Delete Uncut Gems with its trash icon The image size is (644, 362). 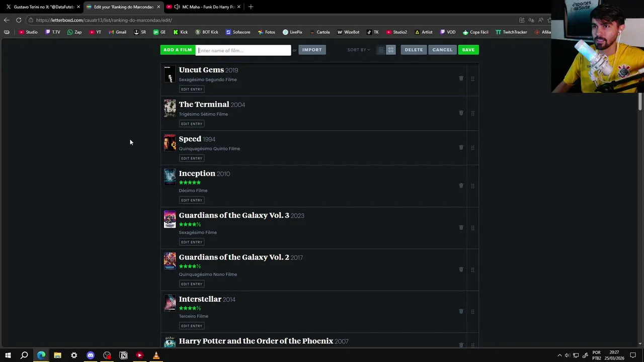[461, 78]
